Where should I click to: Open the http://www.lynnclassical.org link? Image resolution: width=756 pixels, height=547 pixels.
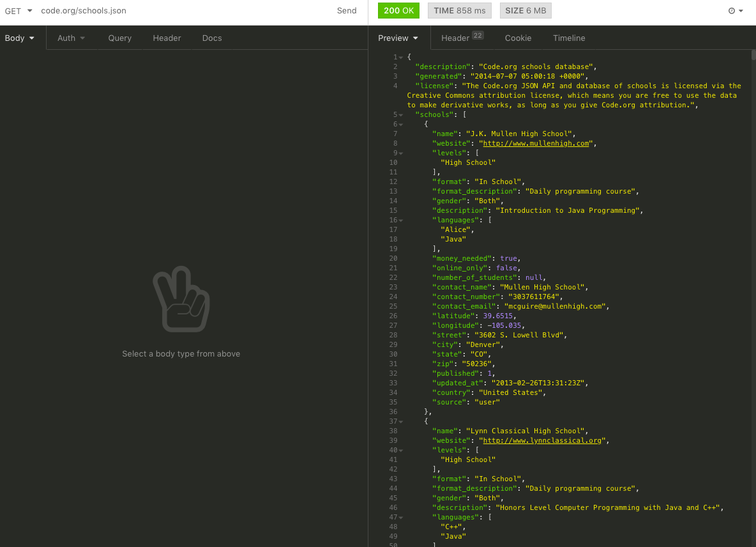[x=542, y=440]
